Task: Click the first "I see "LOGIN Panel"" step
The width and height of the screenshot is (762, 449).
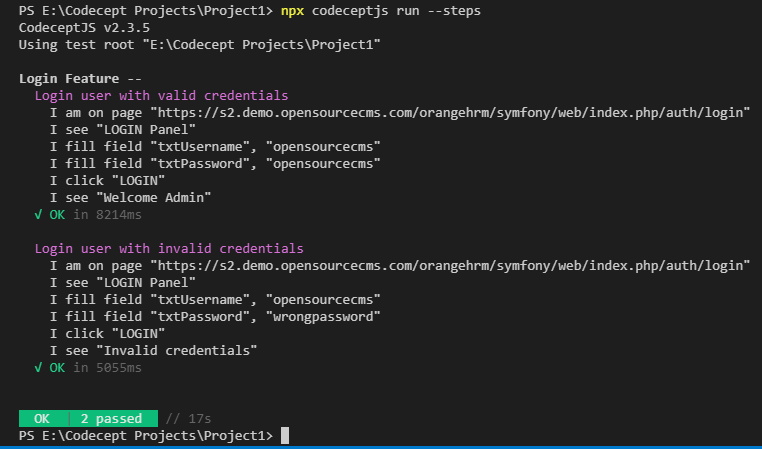Action: 123,130
